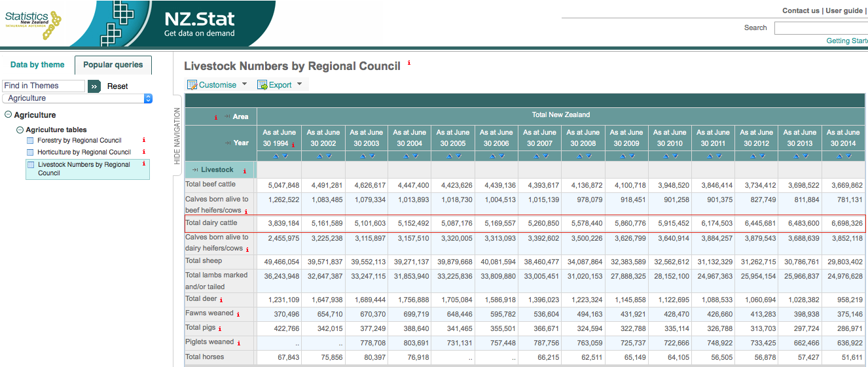The width and height of the screenshot is (868, 367).
Task: Open info for Livestock Numbers tree item
Action: pyautogui.click(x=143, y=164)
